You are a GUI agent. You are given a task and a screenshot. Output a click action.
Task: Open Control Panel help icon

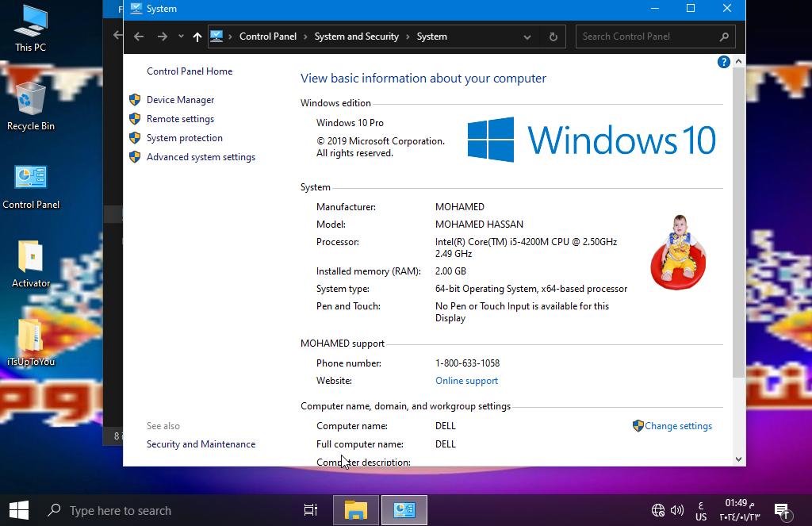coord(723,62)
